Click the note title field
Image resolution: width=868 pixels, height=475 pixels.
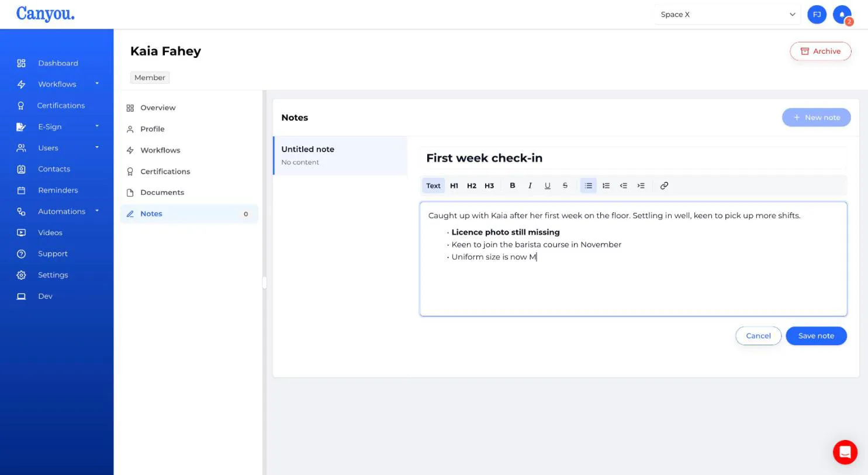(633, 158)
